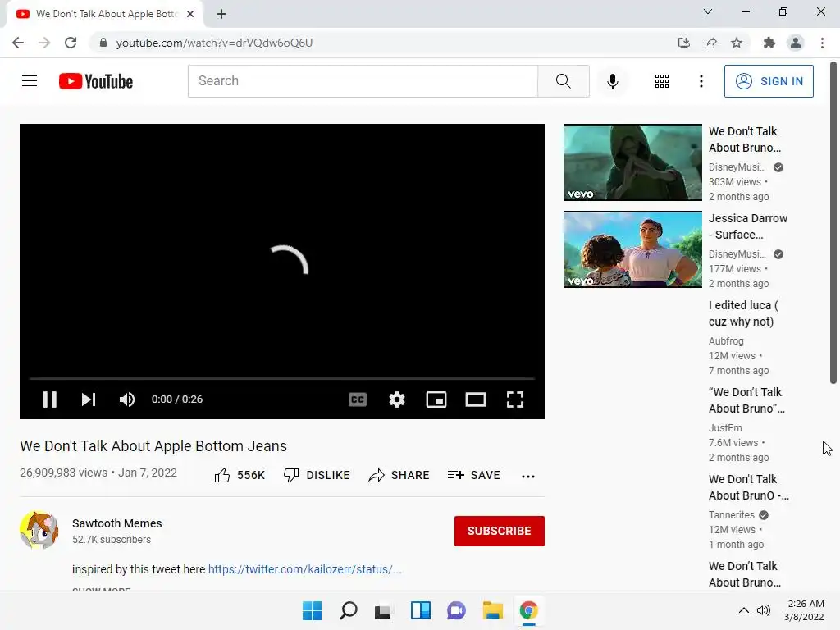Screen dimensions: 840x630
Task: Open Windows Start menu
Action: pos(312,610)
